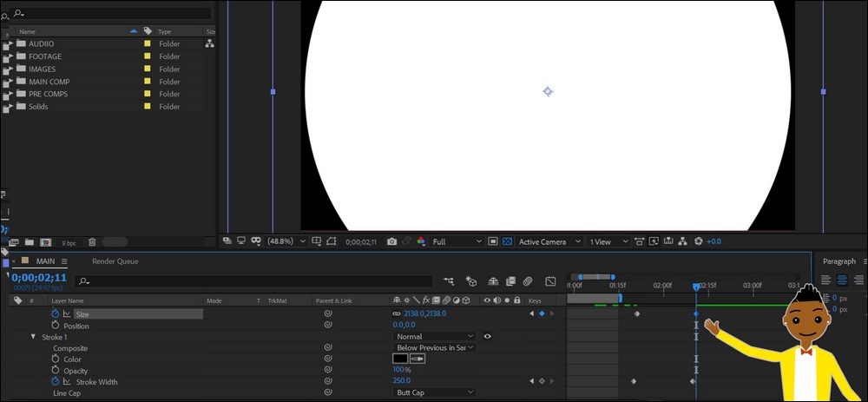
Task: Open the Below Previous composite dropdown
Action: pyautogui.click(x=435, y=348)
